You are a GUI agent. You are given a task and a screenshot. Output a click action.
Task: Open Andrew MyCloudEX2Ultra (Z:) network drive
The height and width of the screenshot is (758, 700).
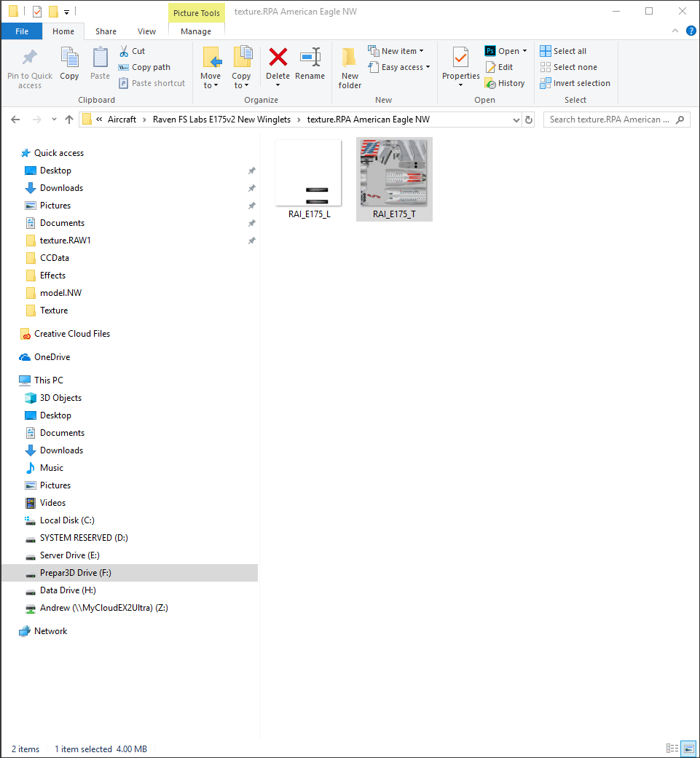pyautogui.click(x=104, y=608)
